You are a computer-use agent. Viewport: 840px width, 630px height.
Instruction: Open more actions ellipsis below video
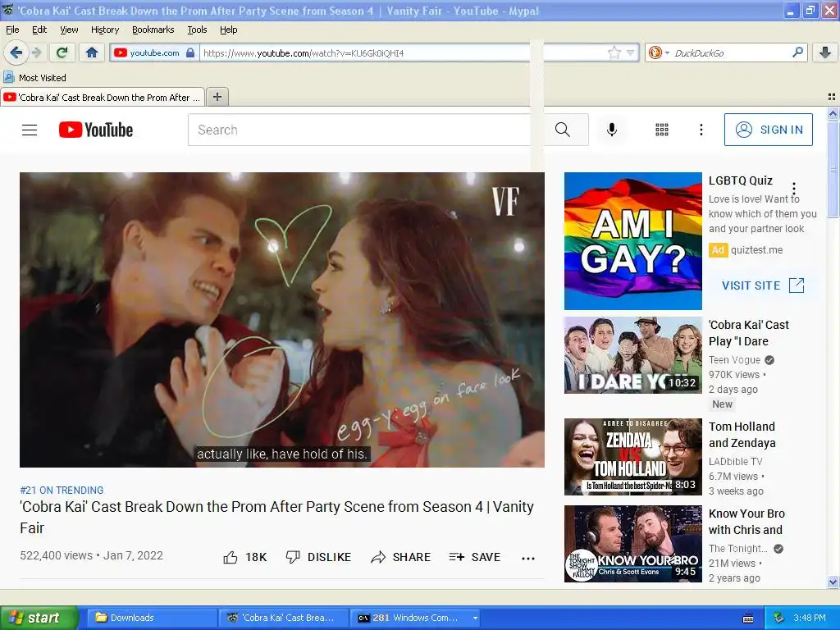528,558
